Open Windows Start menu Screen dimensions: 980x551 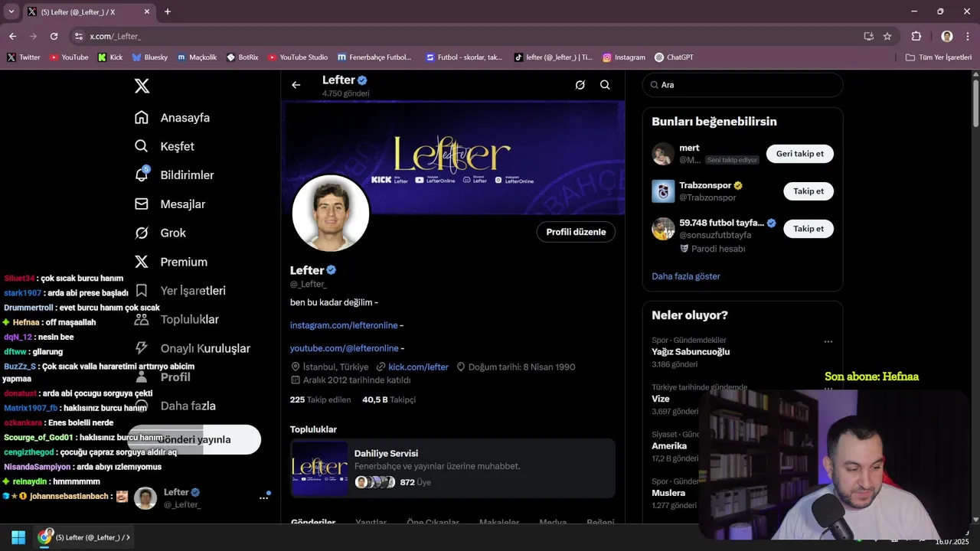click(x=18, y=537)
